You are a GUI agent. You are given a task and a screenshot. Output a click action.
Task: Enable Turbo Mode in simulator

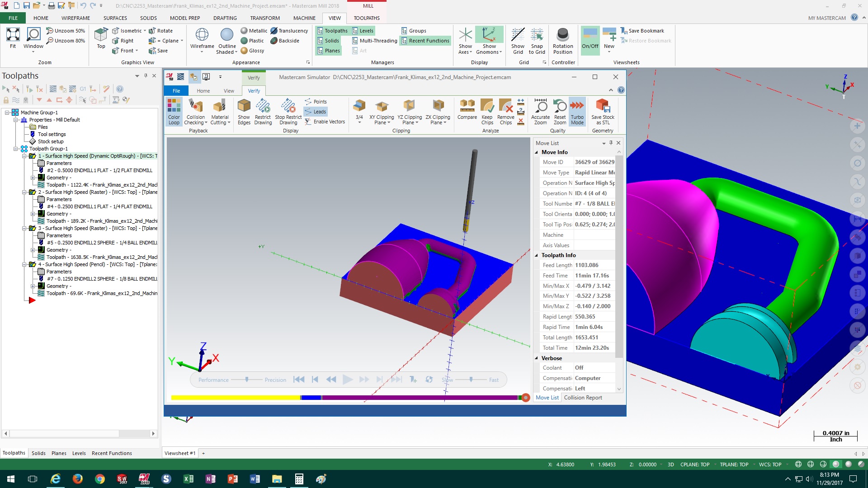(x=577, y=111)
